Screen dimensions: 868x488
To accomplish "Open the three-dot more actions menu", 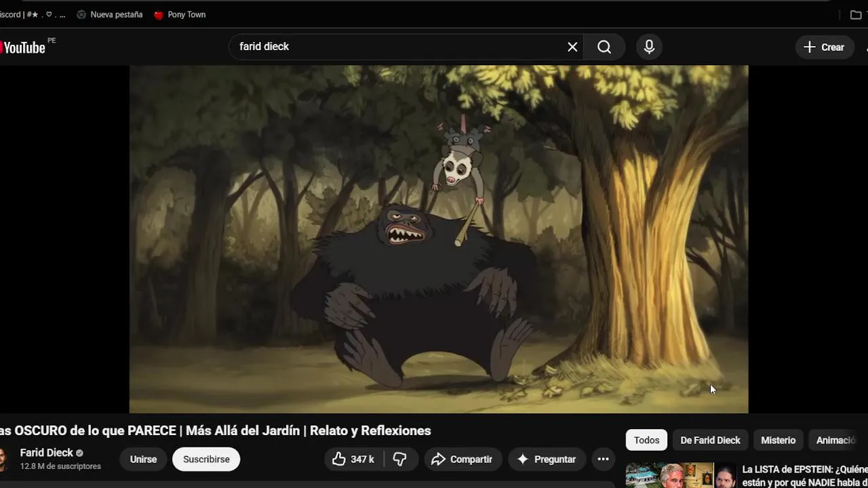I will pos(603,459).
